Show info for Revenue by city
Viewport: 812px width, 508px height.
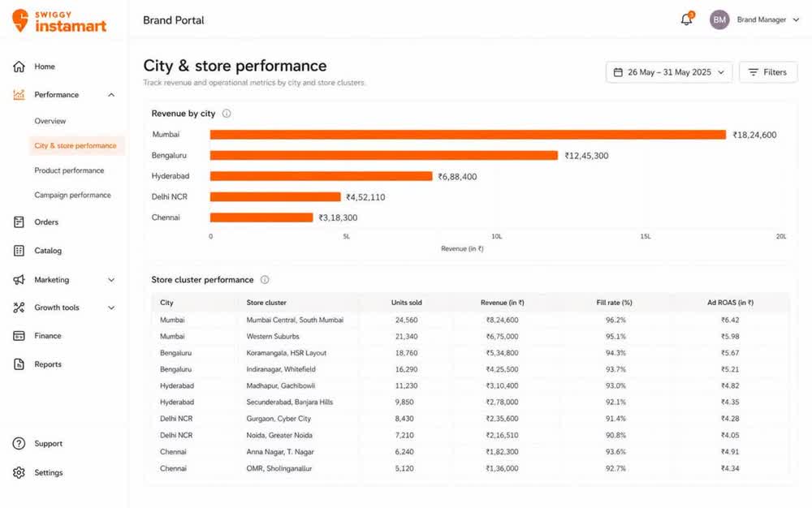tap(227, 114)
